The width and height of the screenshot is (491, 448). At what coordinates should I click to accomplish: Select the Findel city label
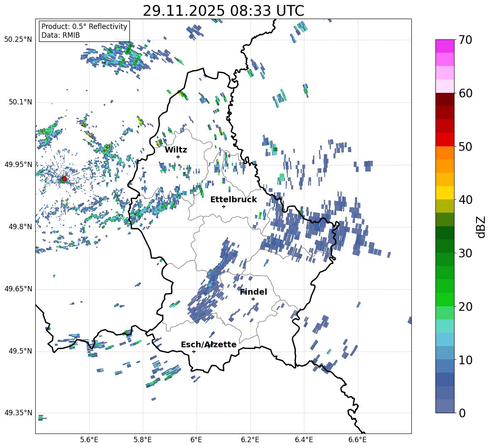pyautogui.click(x=253, y=292)
